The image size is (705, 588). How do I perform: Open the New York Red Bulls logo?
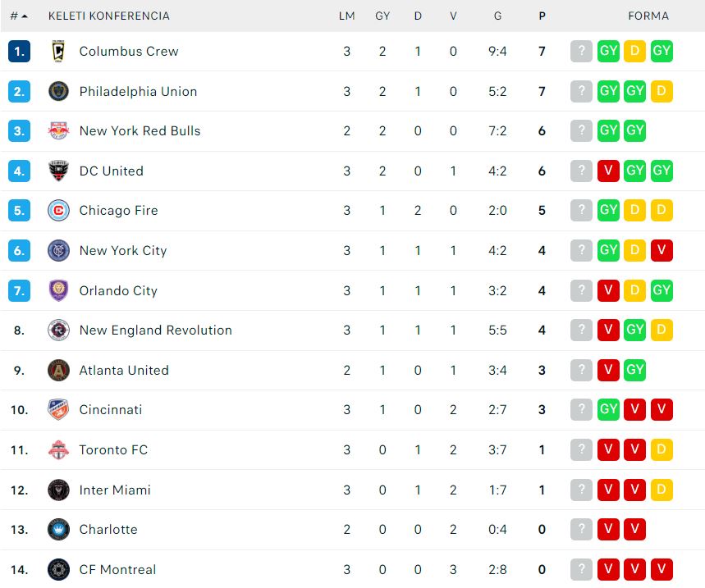click(x=58, y=130)
